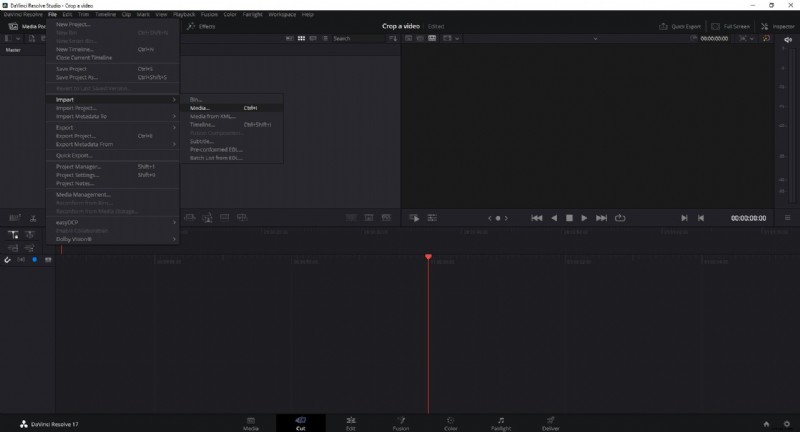Toggle Loop playback icon
This screenshot has height=432, width=800.
pos(620,218)
